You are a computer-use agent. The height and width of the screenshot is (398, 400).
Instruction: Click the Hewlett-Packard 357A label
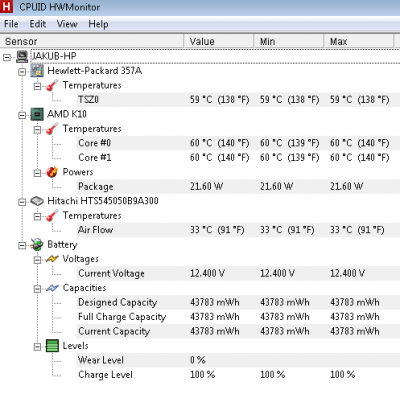coord(94,71)
